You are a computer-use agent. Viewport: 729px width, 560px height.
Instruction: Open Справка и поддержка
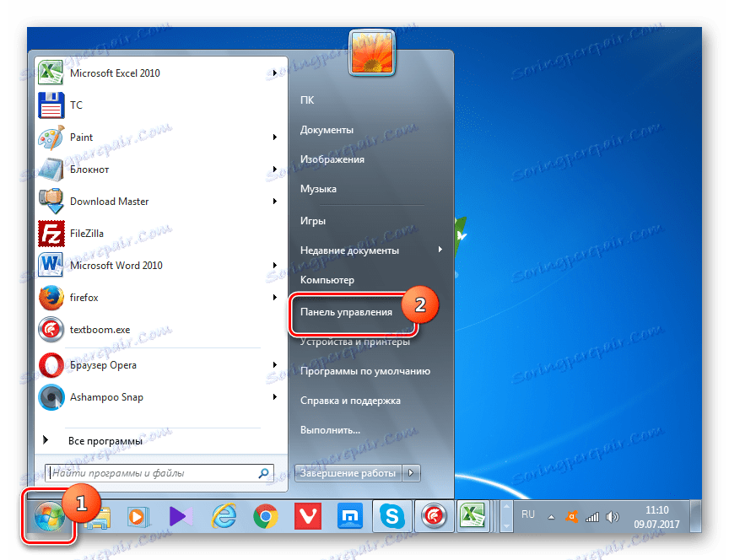coord(346,400)
